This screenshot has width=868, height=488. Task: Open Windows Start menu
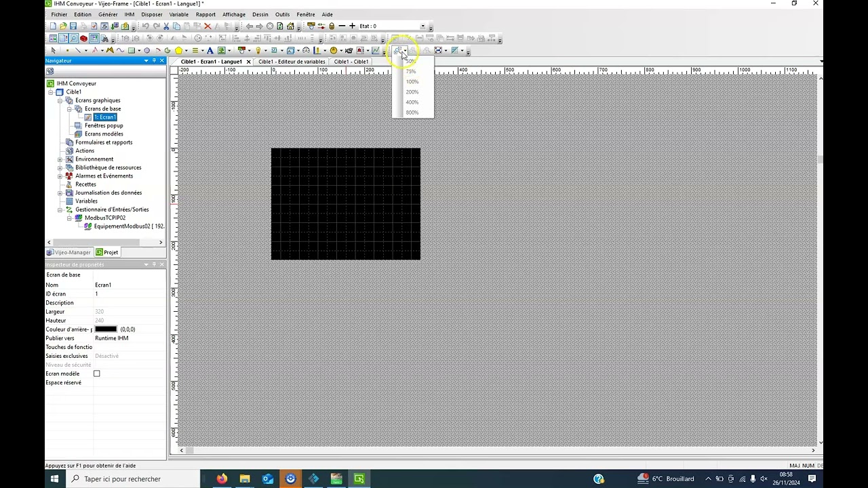tap(55, 479)
